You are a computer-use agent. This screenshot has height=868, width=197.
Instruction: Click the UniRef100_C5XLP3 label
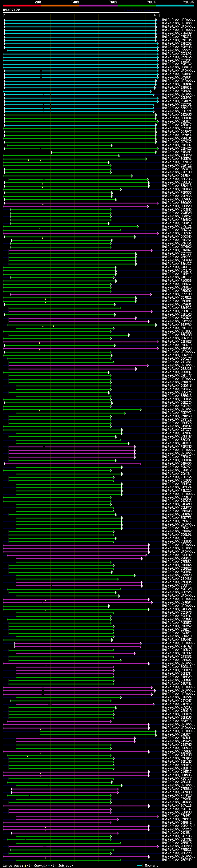tap(177, 54)
